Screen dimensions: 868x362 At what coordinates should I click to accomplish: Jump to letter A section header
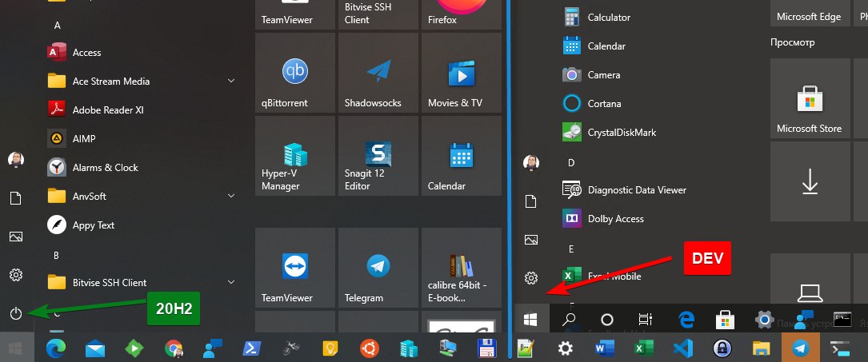pos(57,26)
